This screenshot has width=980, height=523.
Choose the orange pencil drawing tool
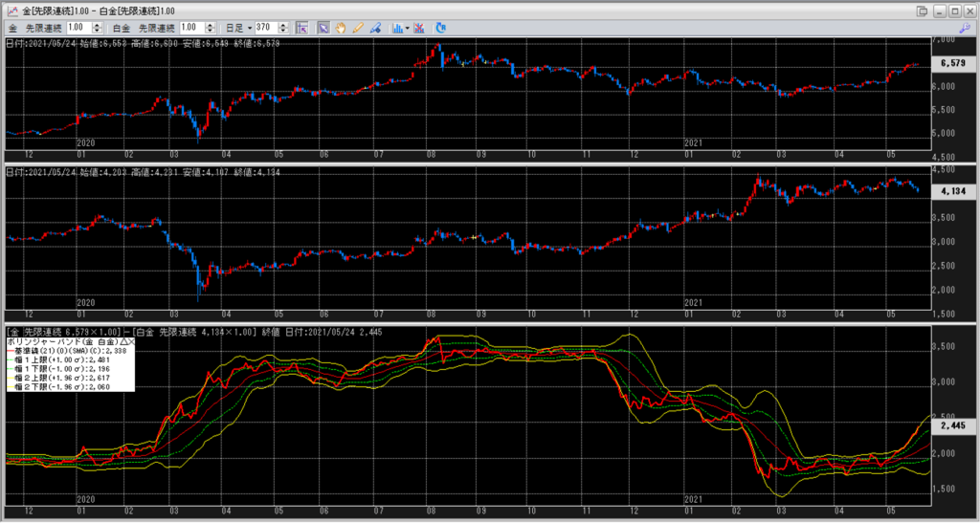click(x=358, y=28)
